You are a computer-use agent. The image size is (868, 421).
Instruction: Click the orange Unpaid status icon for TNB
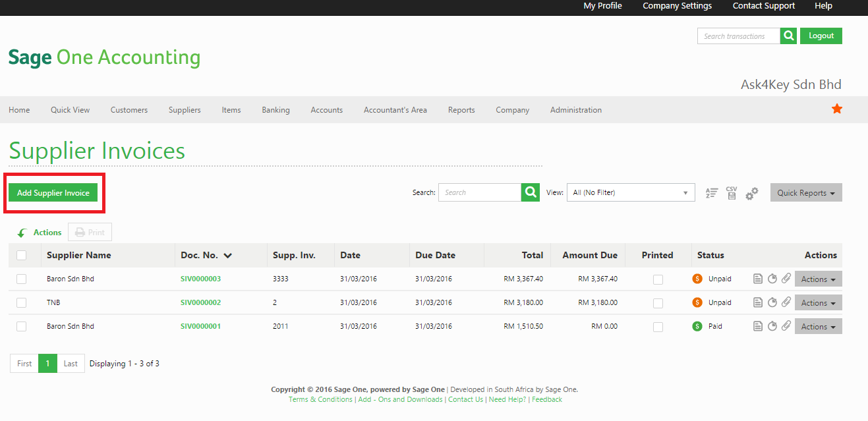tap(697, 302)
